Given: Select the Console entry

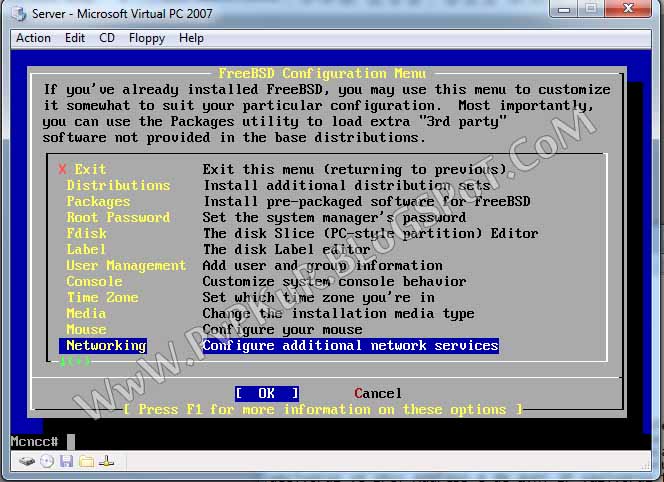Looking at the screenshot, I should (94, 282).
